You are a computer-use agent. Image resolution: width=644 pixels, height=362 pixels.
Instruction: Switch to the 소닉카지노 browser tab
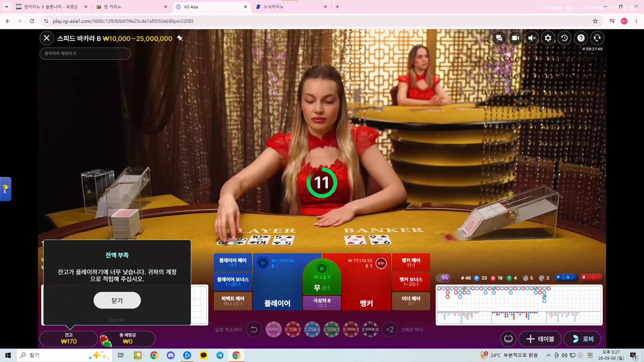point(291,7)
